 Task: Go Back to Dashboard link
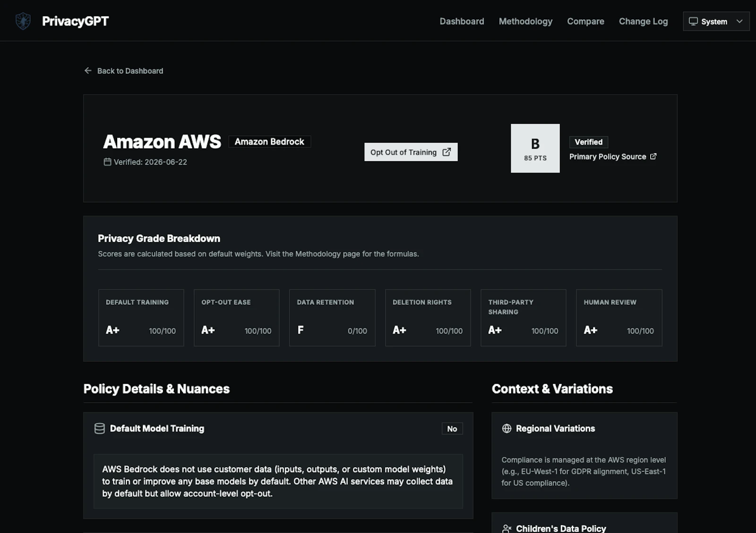[x=124, y=71]
